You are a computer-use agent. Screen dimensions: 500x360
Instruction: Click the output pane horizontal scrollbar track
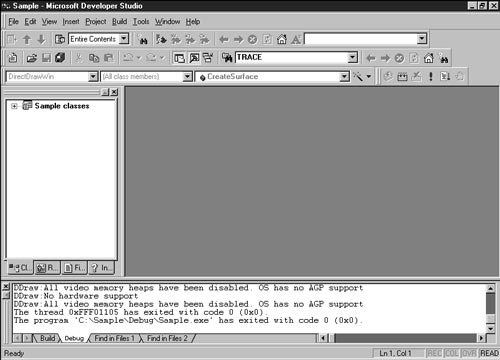(405, 338)
